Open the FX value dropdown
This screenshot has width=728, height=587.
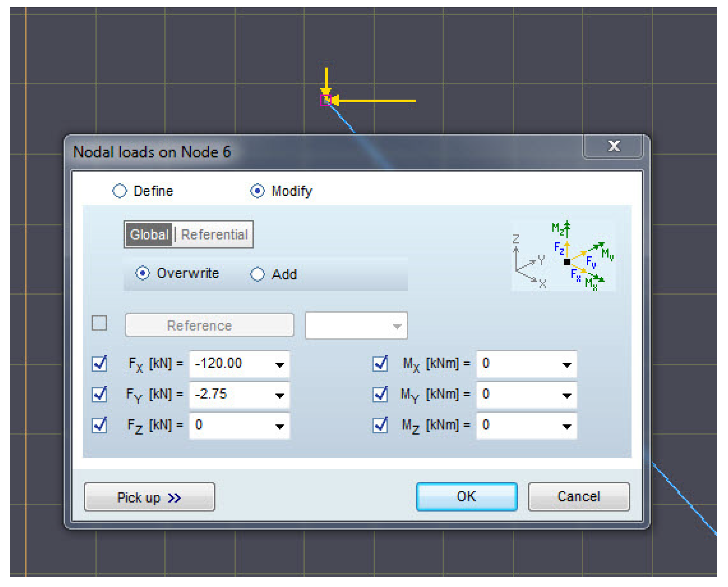point(279,365)
